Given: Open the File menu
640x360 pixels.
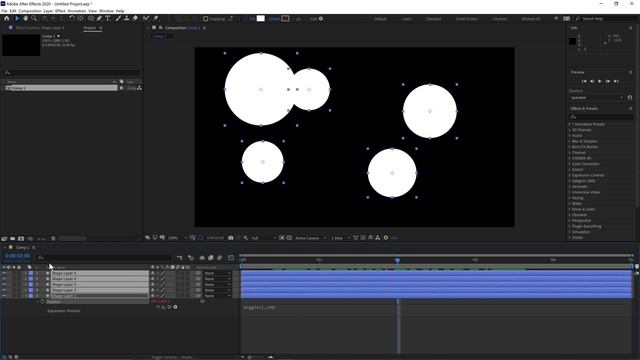Looking at the screenshot, I should click(x=4, y=11).
